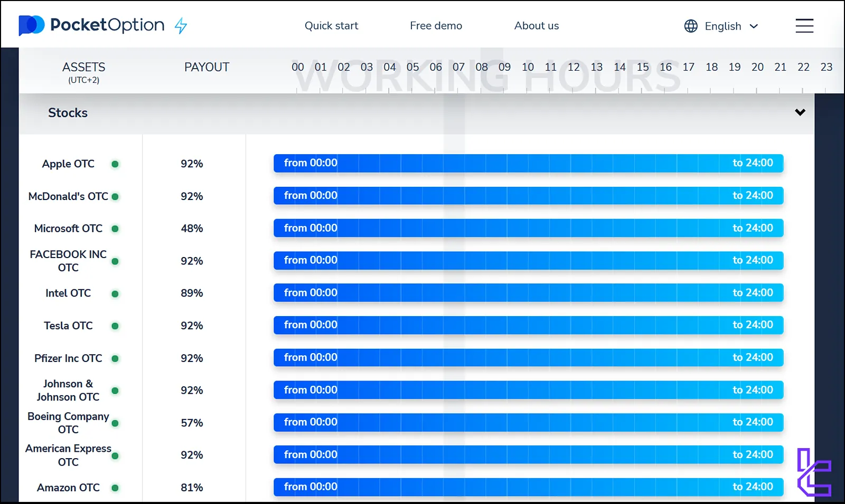845x504 pixels.
Task: Click green status dot for American Express OTC
Action: 115,456
